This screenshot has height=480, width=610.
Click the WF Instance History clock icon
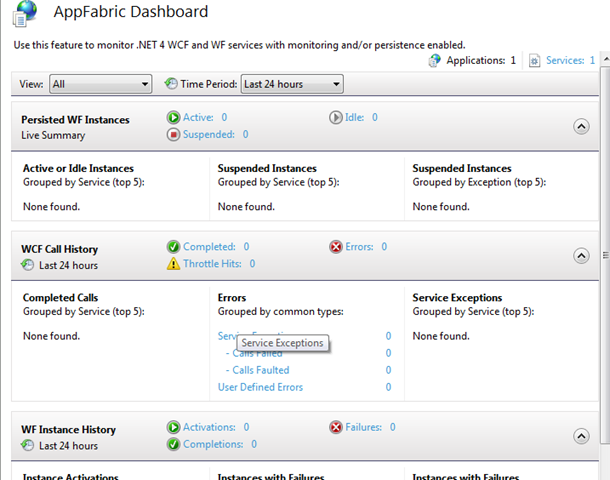[27, 445]
